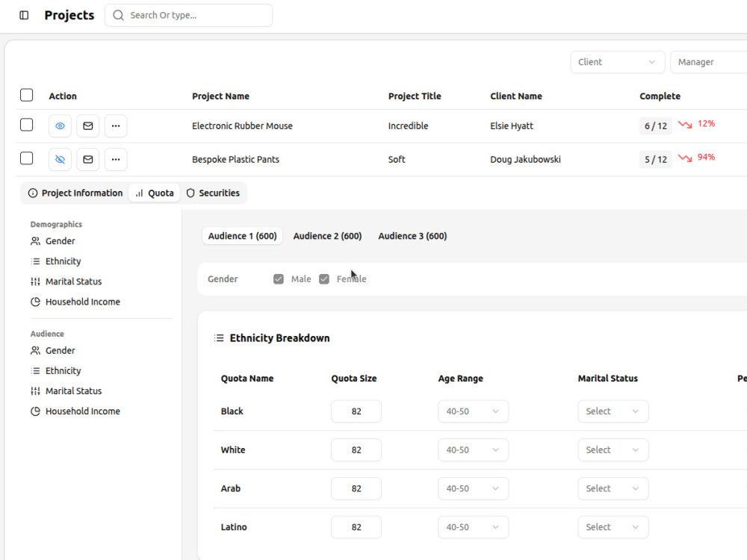747x560 pixels.
Task: Toggle hidden eye for Bespoke Plastic Pants
Action: click(x=60, y=159)
